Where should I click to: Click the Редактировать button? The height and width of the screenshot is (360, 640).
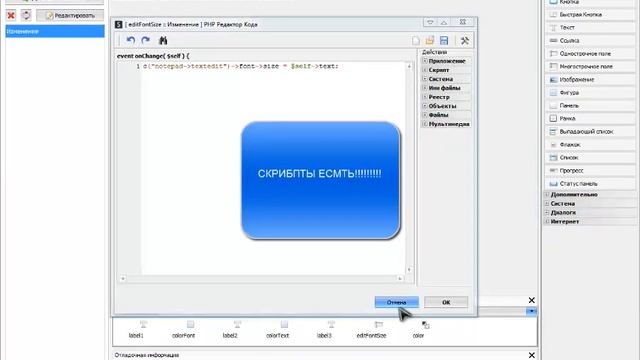(x=70, y=16)
